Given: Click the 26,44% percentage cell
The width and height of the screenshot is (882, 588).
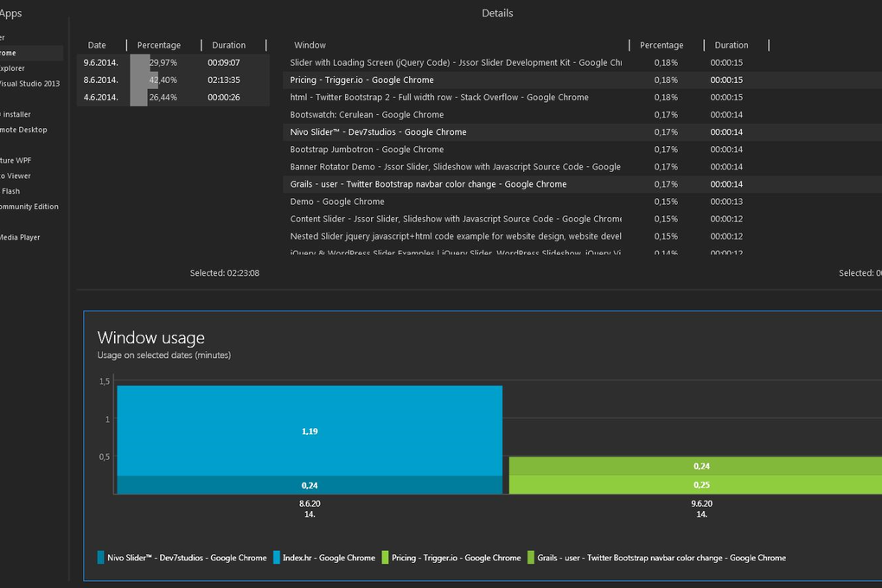Looking at the screenshot, I should (163, 98).
